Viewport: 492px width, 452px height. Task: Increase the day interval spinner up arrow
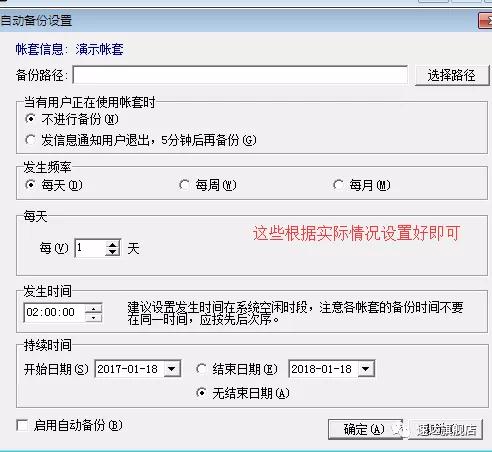113,244
